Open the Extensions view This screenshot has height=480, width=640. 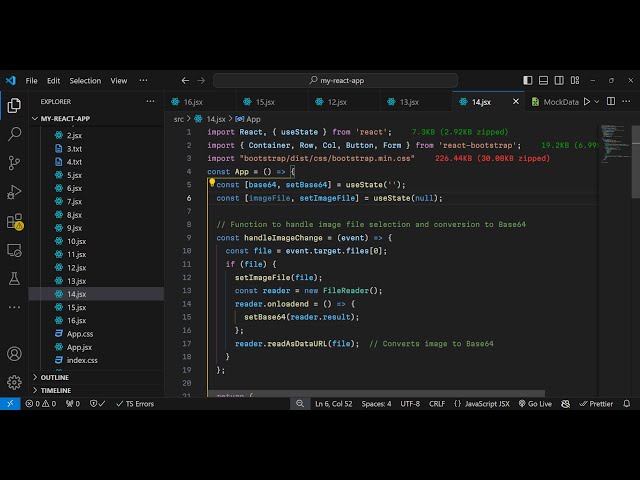point(14,221)
